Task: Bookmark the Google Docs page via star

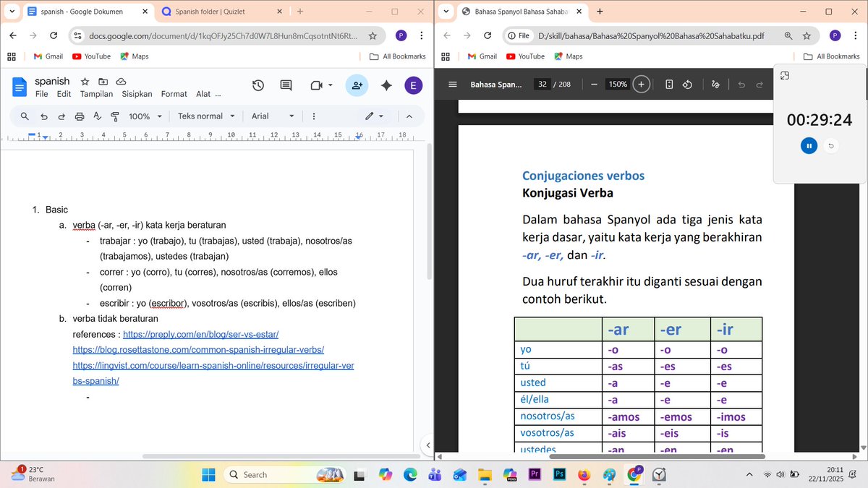Action: pos(373,35)
